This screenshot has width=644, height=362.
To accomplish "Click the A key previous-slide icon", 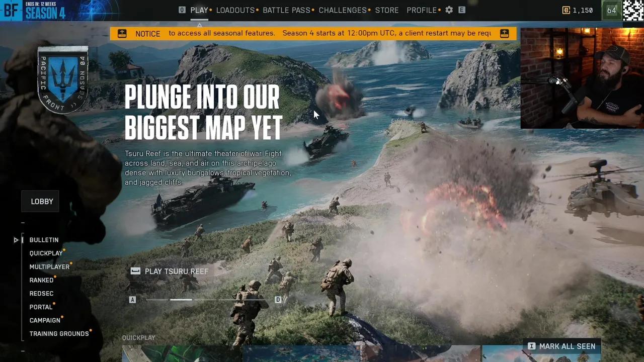I will 133,300.
